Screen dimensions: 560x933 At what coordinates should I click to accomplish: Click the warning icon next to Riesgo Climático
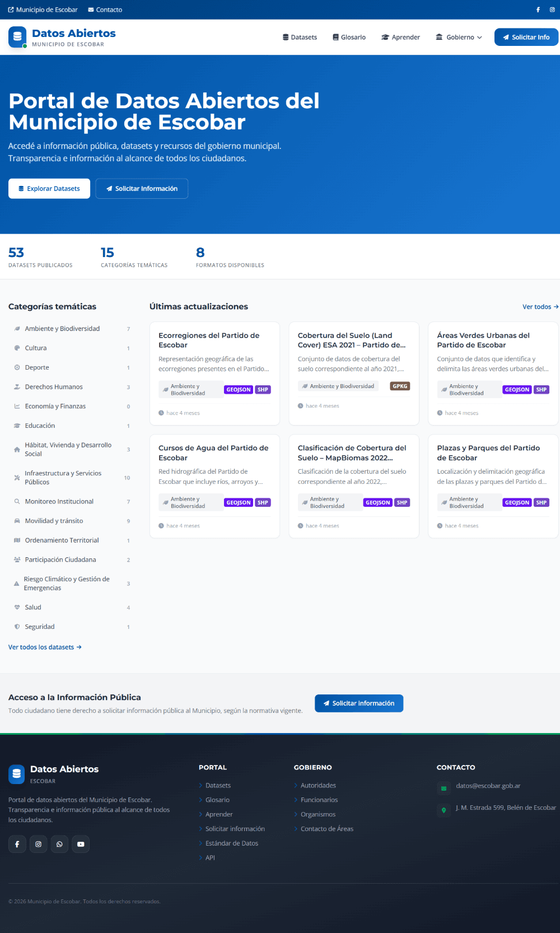17,584
